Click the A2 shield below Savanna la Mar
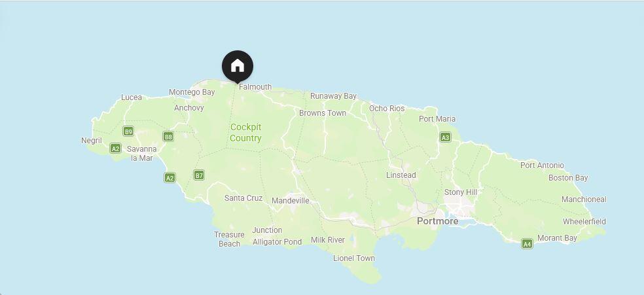The image size is (644, 295). pyautogui.click(x=170, y=178)
